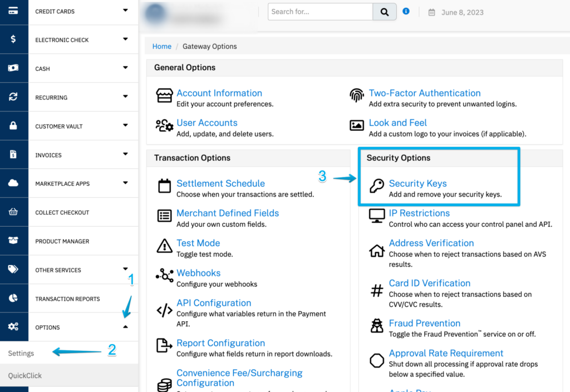Viewport: 570px width, 392px height.
Task: Click the magnifying glass search button
Action: click(x=385, y=12)
